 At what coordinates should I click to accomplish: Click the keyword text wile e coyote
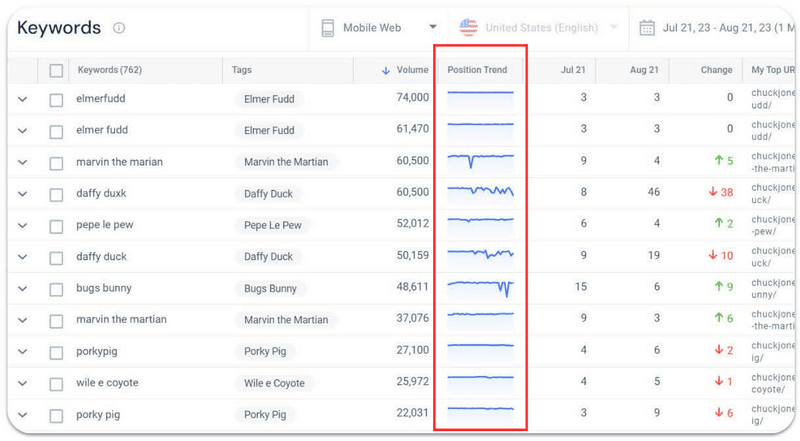coord(107,383)
